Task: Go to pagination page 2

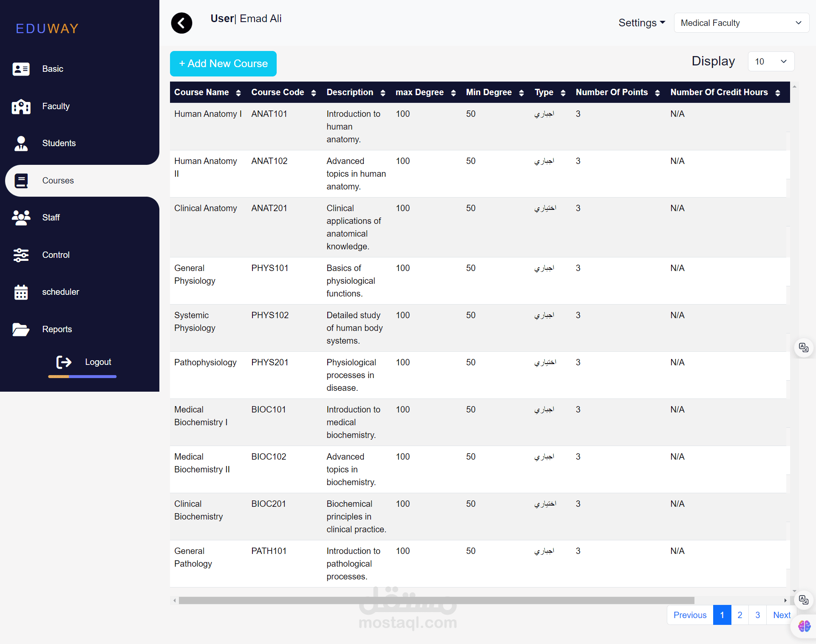Action: click(x=739, y=615)
